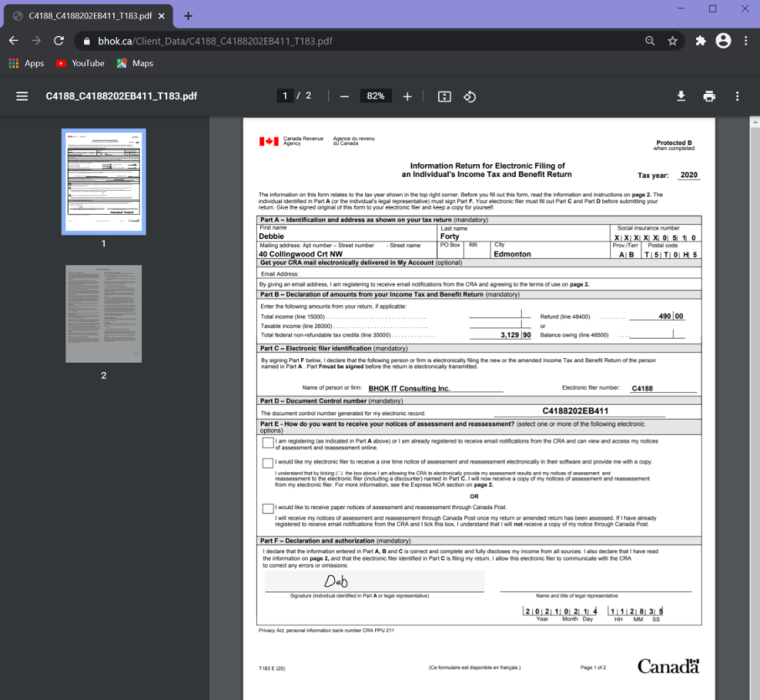Open the Chrome three-dot menu
The image size is (760, 700).
tap(745, 41)
